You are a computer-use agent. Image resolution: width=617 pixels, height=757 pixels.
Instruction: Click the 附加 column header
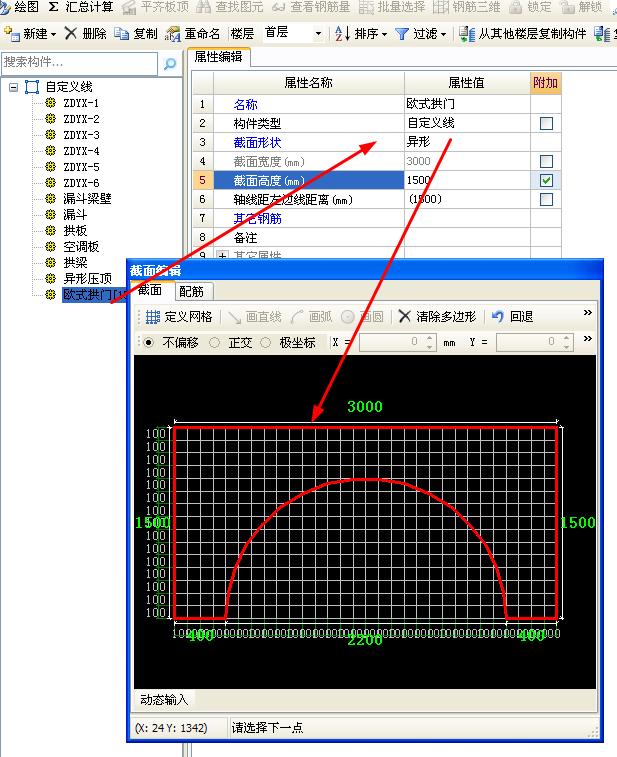546,83
